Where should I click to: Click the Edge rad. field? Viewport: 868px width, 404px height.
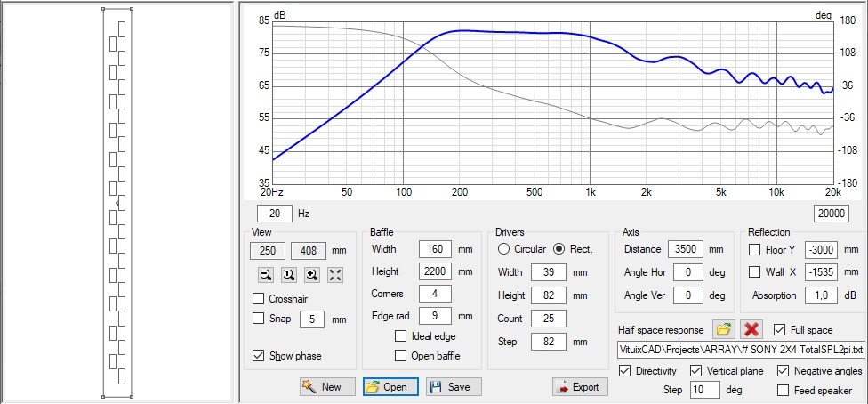435,316
